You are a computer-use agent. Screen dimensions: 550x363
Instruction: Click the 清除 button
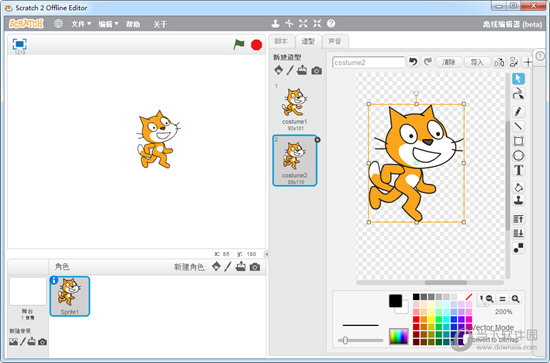pos(448,62)
